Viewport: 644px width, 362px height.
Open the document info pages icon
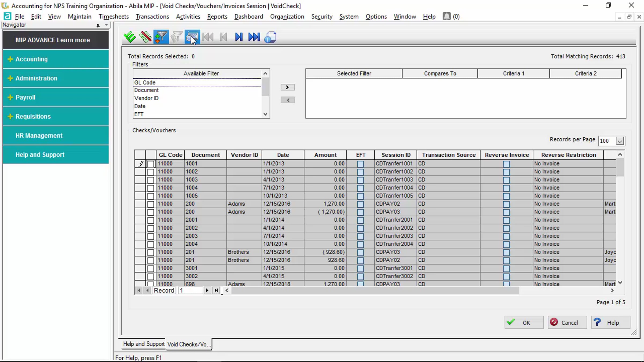point(270,37)
